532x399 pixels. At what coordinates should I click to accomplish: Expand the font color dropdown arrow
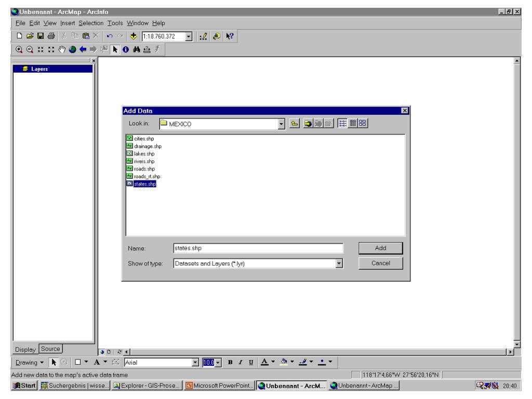click(273, 362)
